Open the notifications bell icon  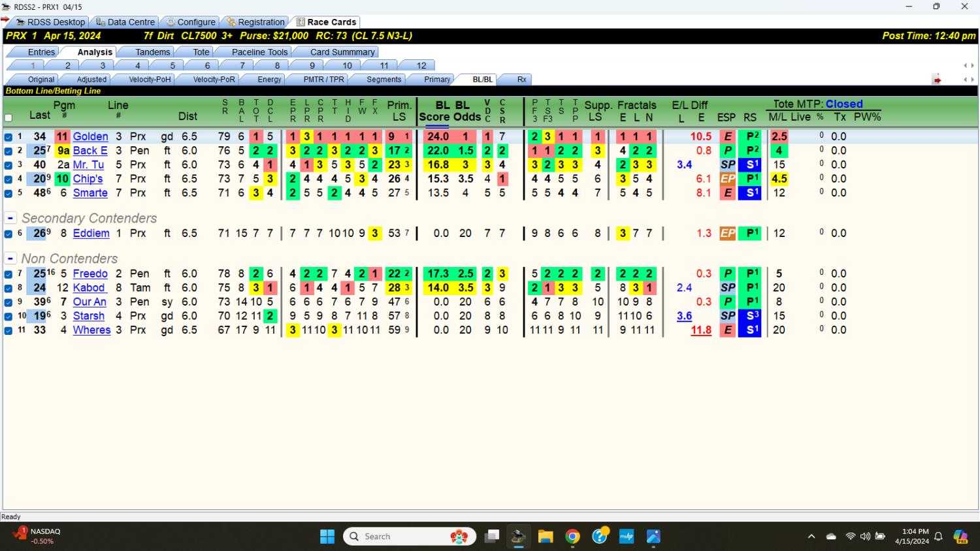point(939,536)
